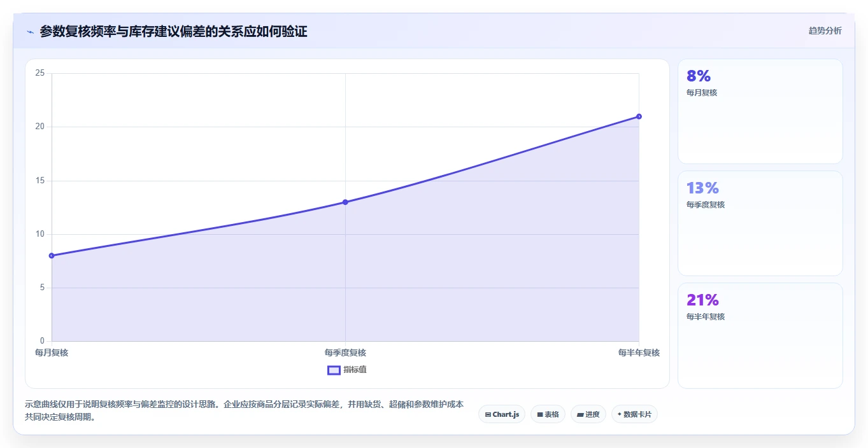Select the 每月复核 data point on the chart
Image resolution: width=868 pixels, height=448 pixels.
click(x=52, y=256)
